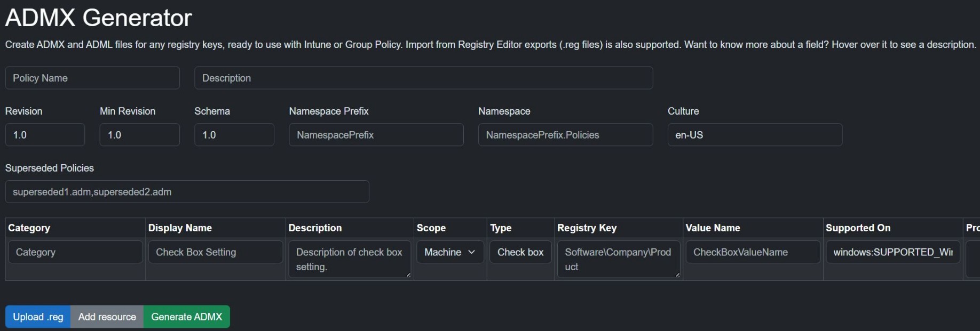Viewport: 980px width, 331px height.
Task: Click the Min Revision input box
Action: click(139, 135)
